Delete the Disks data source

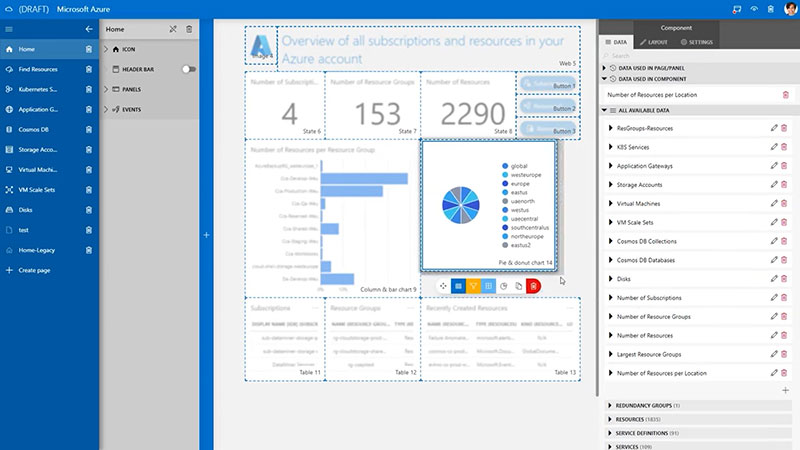click(x=784, y=279)
